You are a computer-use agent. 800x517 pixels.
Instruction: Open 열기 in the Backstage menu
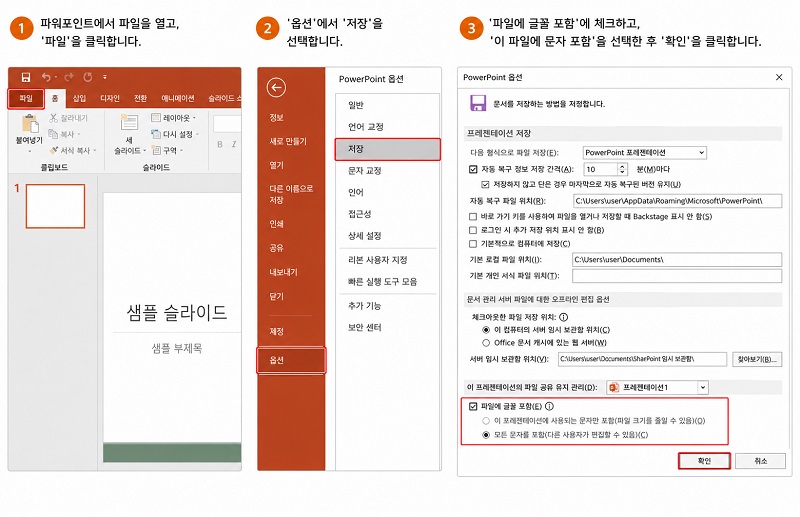click(276, 165)
